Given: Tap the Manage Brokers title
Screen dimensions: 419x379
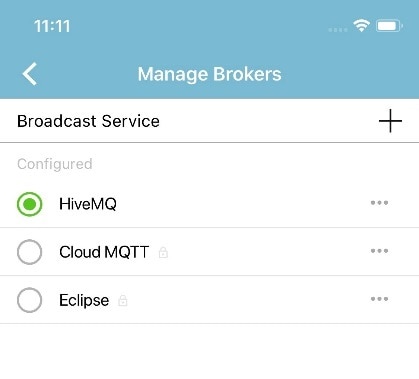Looking at the screenshot, I should click(210, 74).
